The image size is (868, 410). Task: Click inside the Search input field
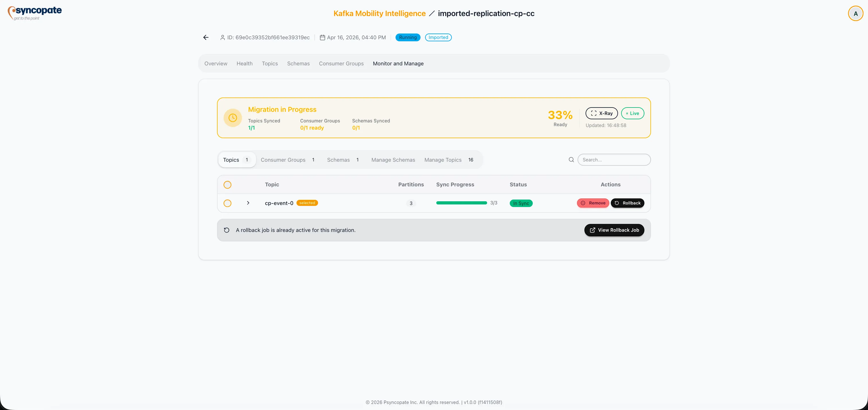coord(614,160)
